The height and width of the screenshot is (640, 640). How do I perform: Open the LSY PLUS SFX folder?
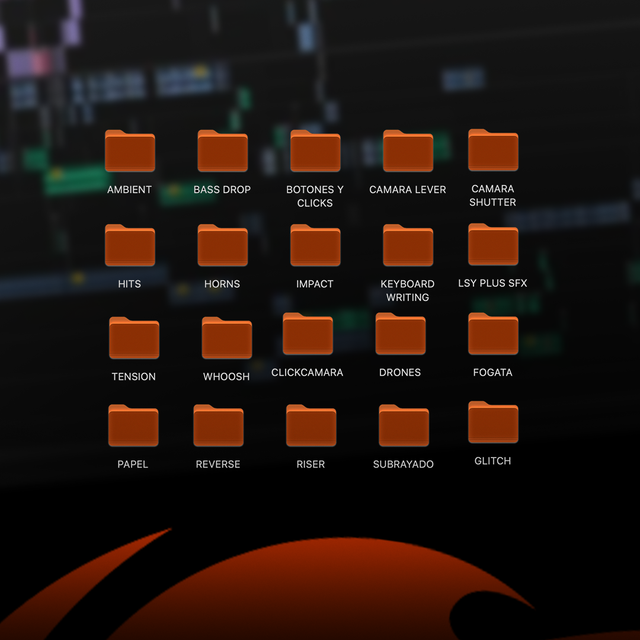point(493,245)
